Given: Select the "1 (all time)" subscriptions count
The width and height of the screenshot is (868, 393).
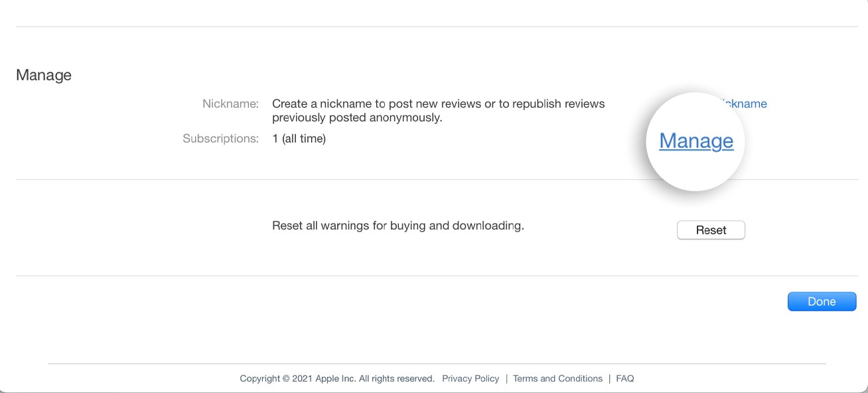Looking at the screenshot, I should point(299,139).
